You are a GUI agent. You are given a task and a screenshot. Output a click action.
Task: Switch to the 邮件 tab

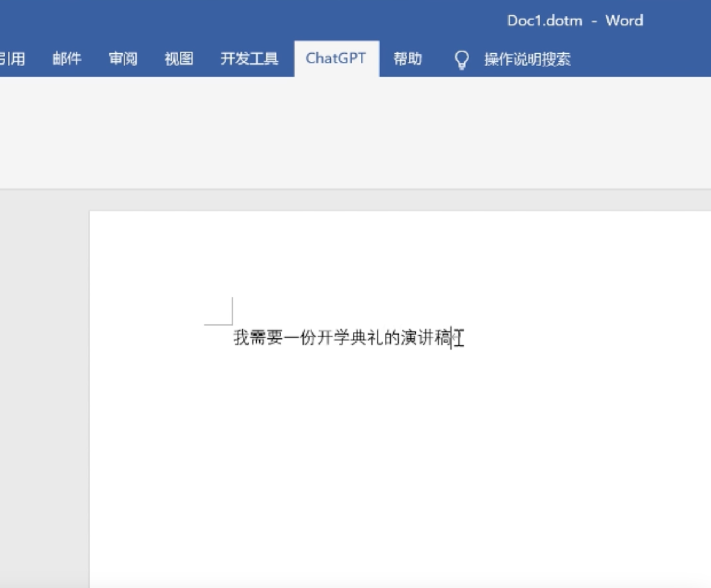pyautogui.click(x=67, y=58)
